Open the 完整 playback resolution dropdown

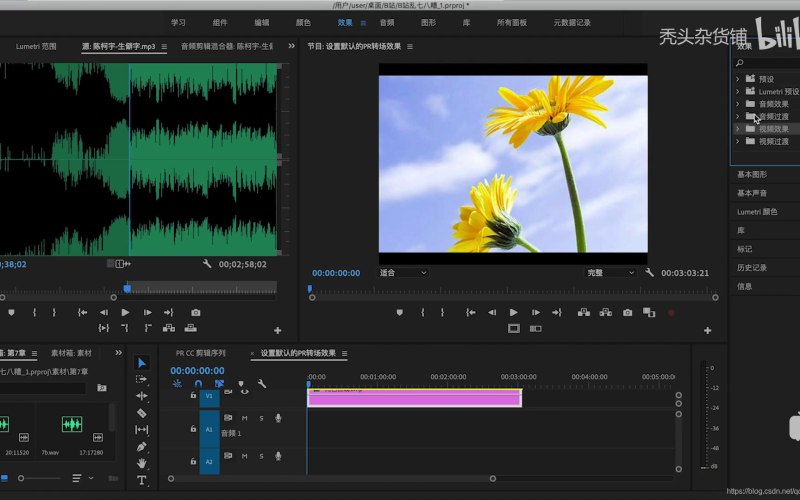tap(610, 273)
